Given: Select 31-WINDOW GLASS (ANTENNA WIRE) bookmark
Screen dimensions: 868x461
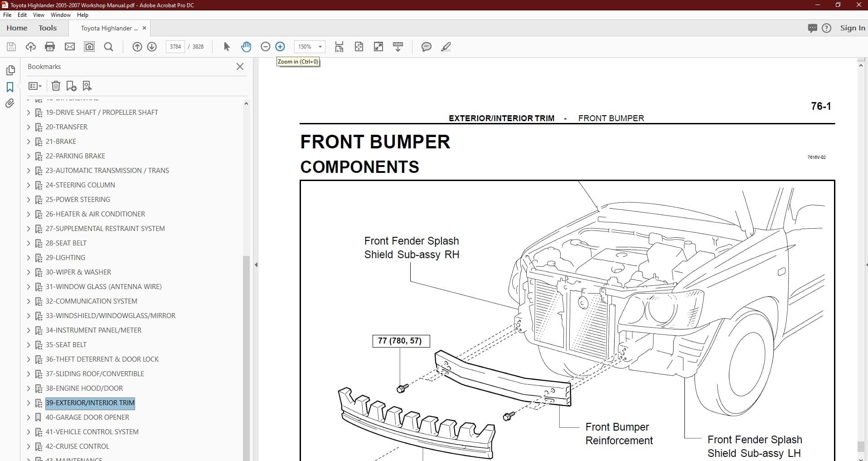Looking at the screenshot, I should click(103, 287).
